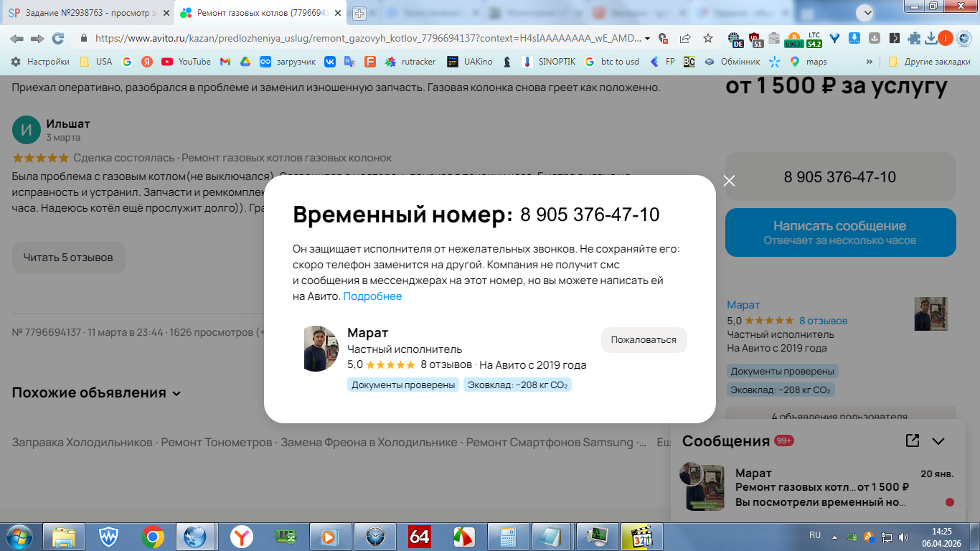Click 'Ремонт Тонометров' category link
Screen dimensions: 980x551
(217, 442)
